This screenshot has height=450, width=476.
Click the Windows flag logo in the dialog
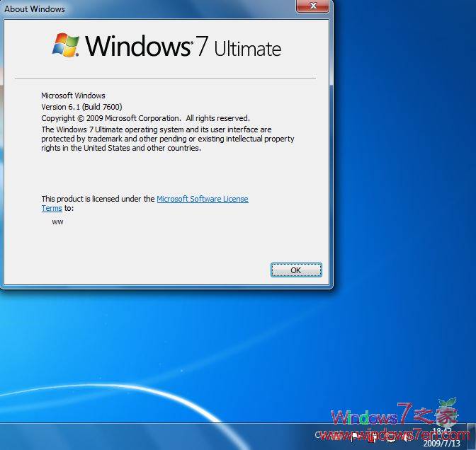point(66,45)
